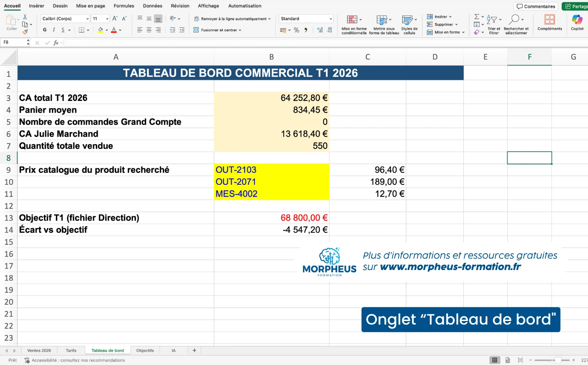Image resolution: width=588 pixels, height=365 pixels.
Task: Apply percent style number format
Action: (296, 30)
